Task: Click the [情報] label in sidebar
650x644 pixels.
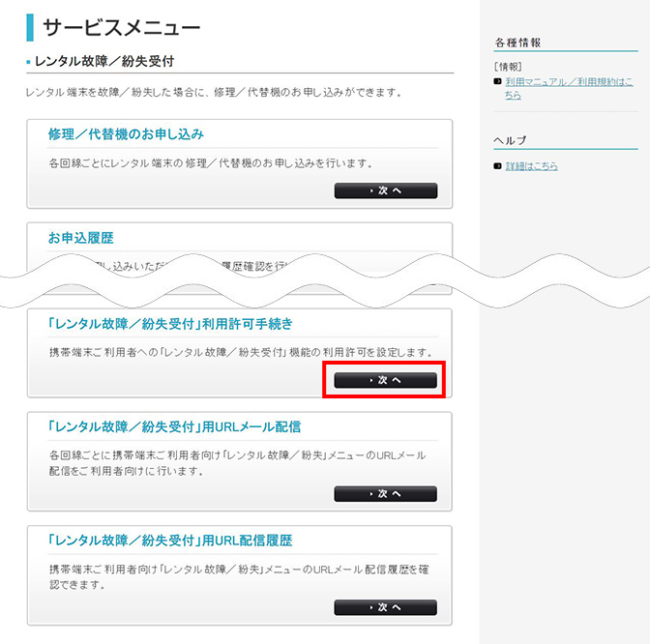Action: pos(508,67)
